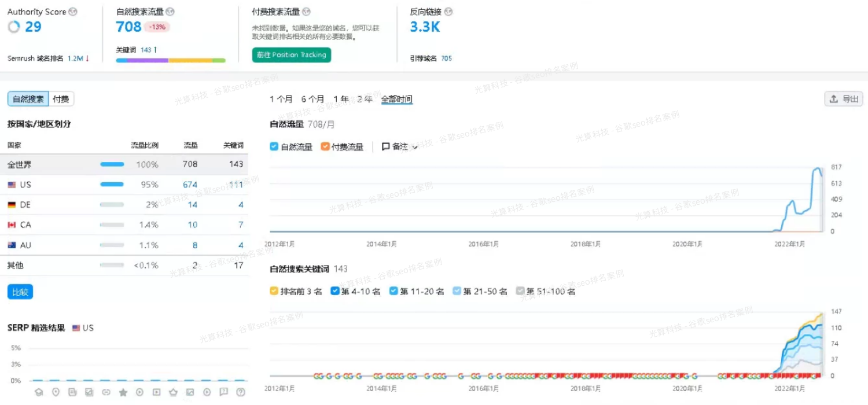Select the graduation cap SERP feature icon
The image size is (868, 405).
click(39, 392)
